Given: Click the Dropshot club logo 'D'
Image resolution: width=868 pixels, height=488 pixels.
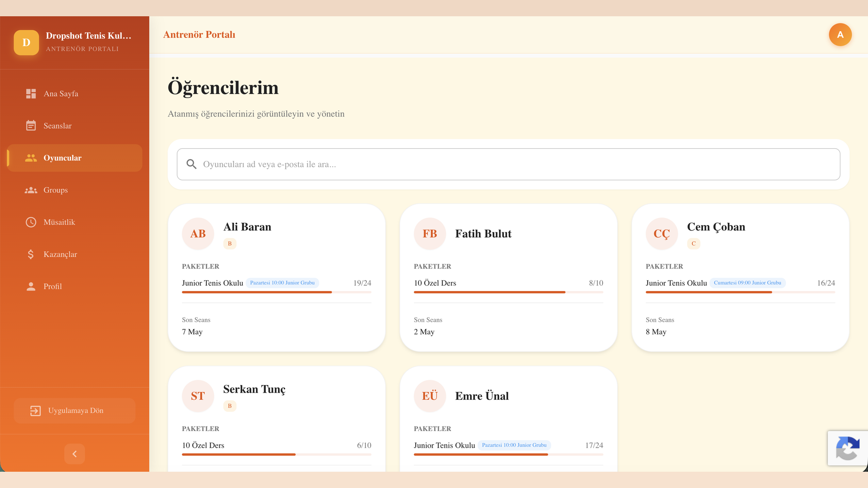Looking at the screenshot, I should click(x=26, y=42).
